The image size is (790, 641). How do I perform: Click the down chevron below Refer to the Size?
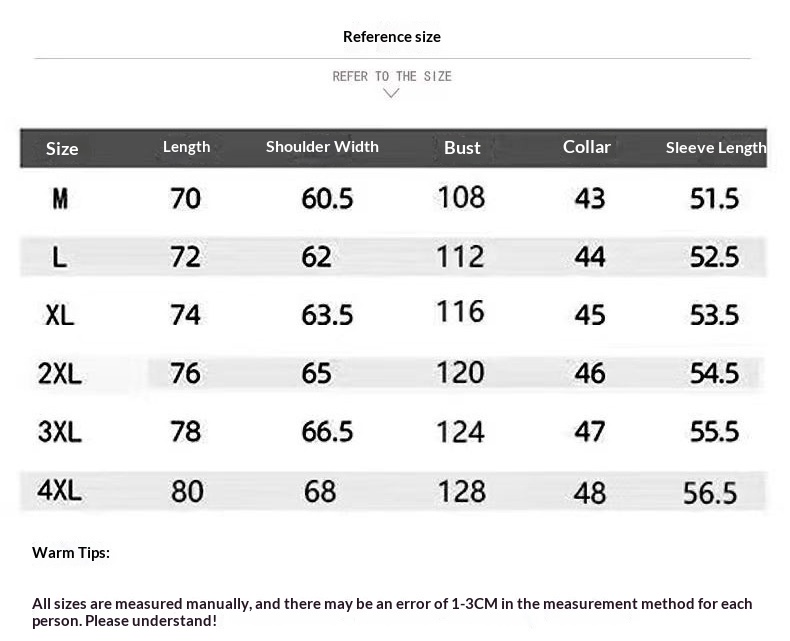[392, 94]
